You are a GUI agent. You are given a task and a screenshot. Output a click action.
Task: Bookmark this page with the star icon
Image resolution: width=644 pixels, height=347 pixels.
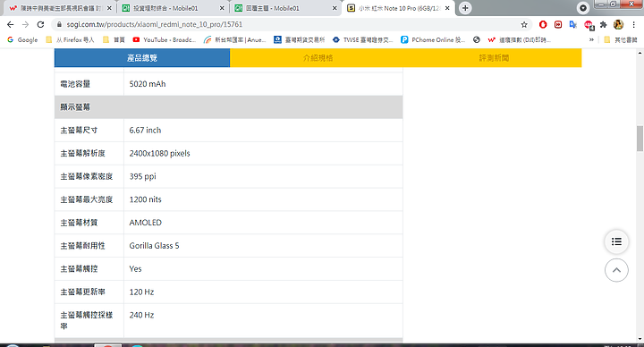pyautogui.click(x=524, y=25)
